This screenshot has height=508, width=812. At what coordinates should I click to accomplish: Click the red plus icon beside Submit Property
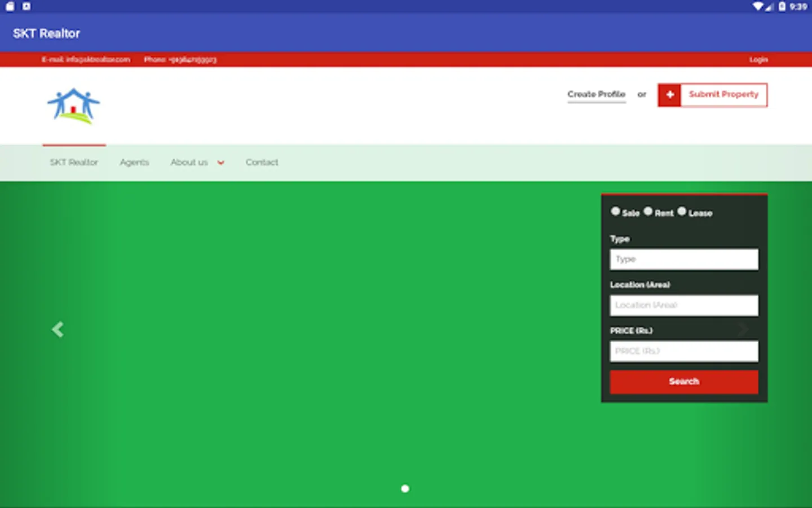669,95
